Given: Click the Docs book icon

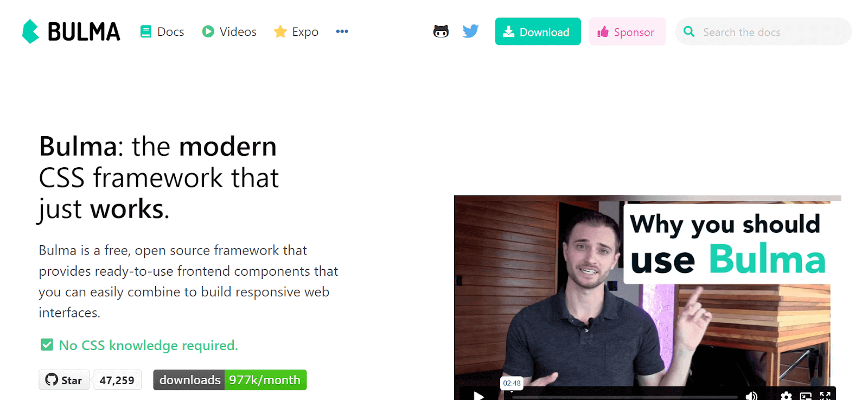Looking at the screenshot, I should coord(146,31).
